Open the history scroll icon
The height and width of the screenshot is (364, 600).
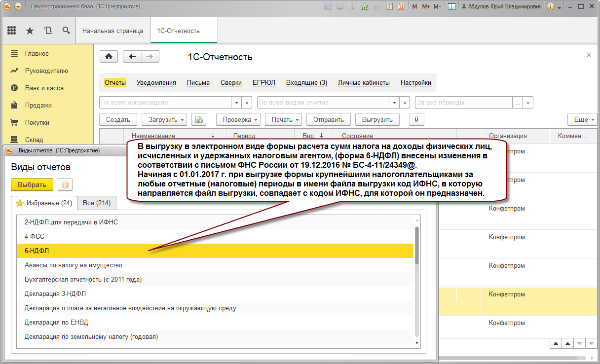click(48, 31)
